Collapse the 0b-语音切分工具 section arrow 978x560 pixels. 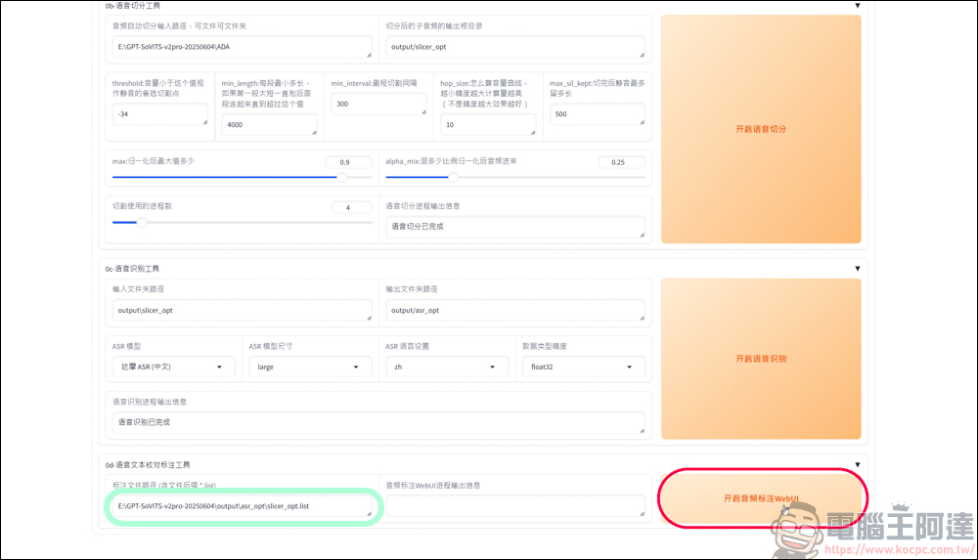(x=858, y=6)
